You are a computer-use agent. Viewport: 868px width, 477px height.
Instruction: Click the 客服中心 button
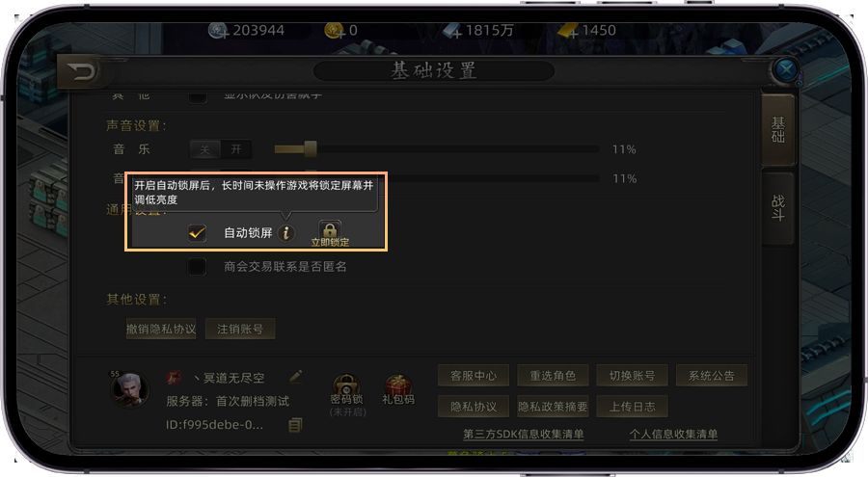coord(474,376)
